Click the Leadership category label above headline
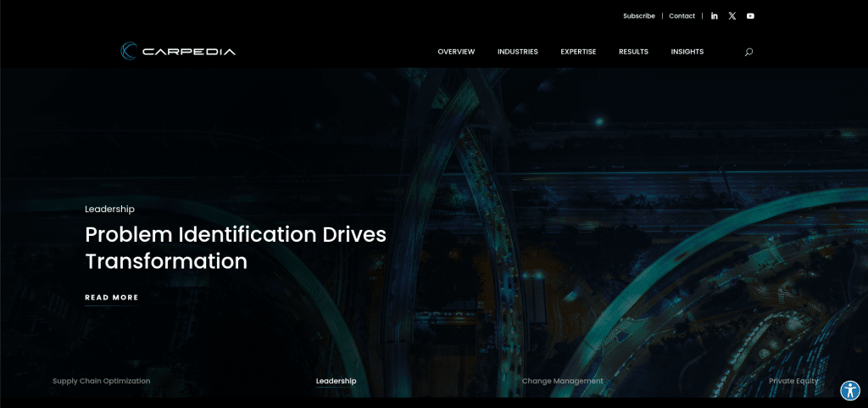The width and height of the screenshot is (868, 408). [109, 210]
